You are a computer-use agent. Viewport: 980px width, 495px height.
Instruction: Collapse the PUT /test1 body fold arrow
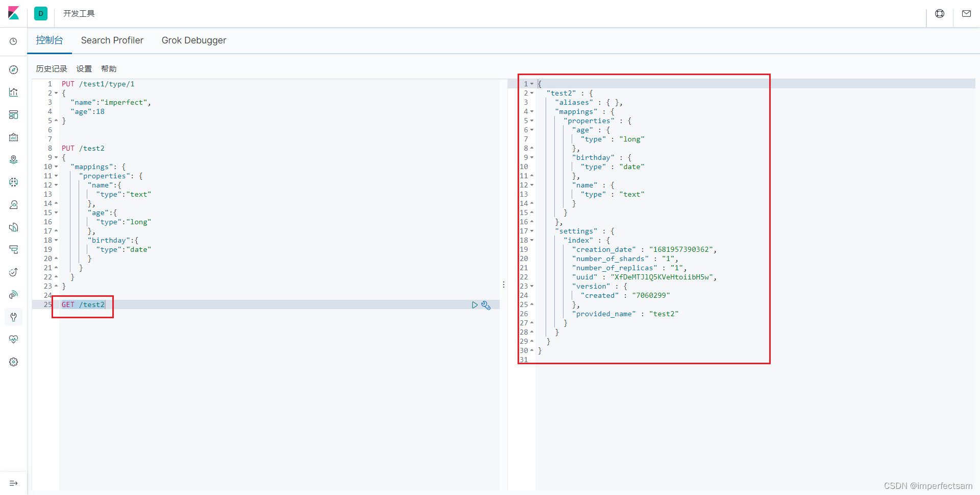pos(56,93)
